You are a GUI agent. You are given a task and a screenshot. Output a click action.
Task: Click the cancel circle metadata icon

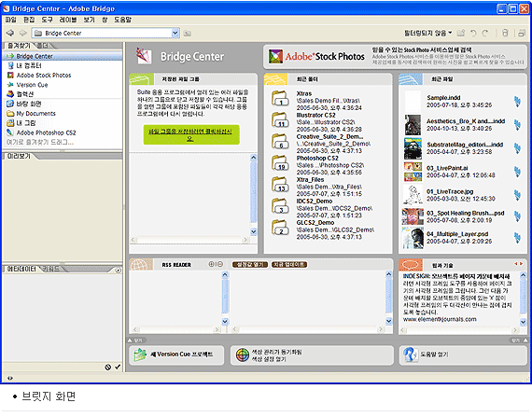(x=108, y=367)
